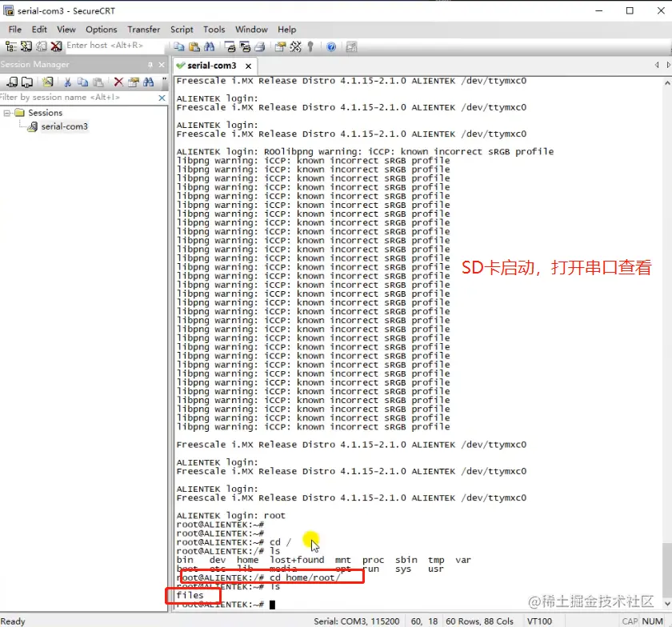Click the Ready status text

(x=13, y=621)
